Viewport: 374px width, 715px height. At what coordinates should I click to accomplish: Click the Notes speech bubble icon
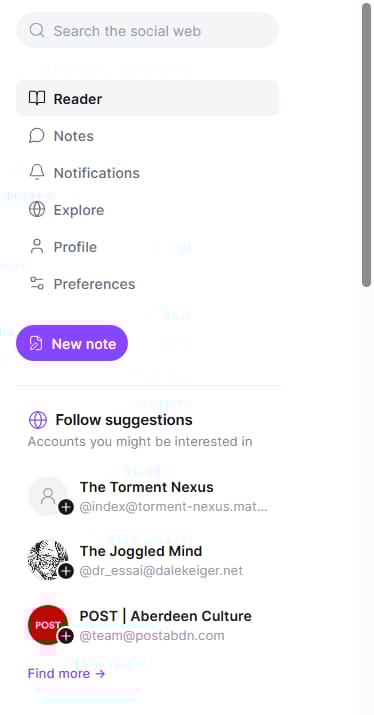[x=36, y=135]
